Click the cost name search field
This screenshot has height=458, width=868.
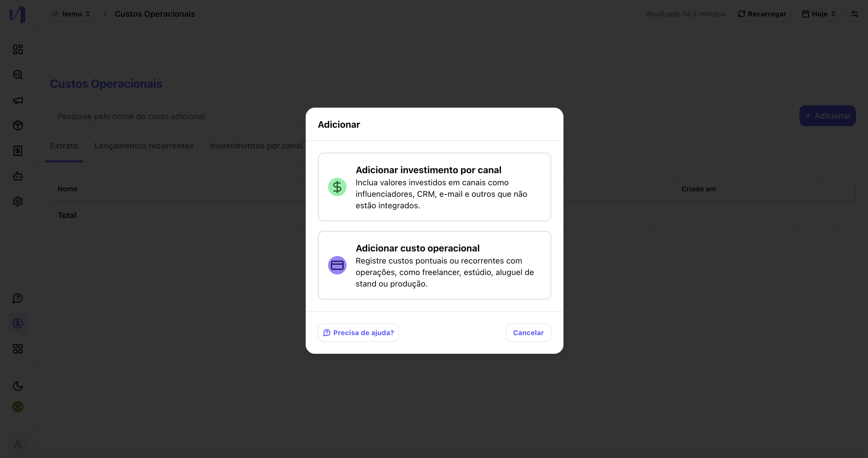179,116
